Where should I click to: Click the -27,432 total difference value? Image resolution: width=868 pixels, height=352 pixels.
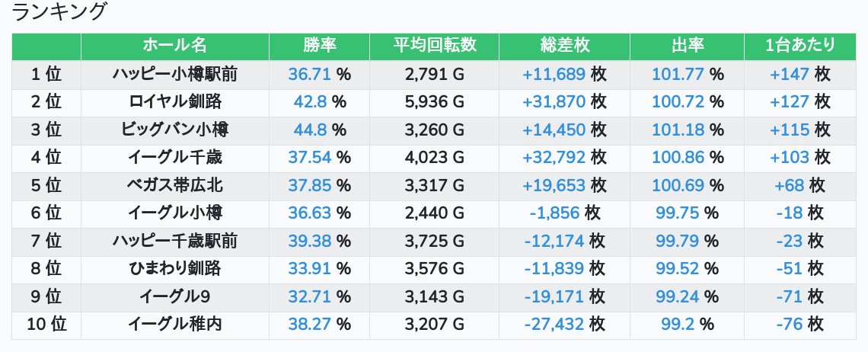[x=554, y=325]
